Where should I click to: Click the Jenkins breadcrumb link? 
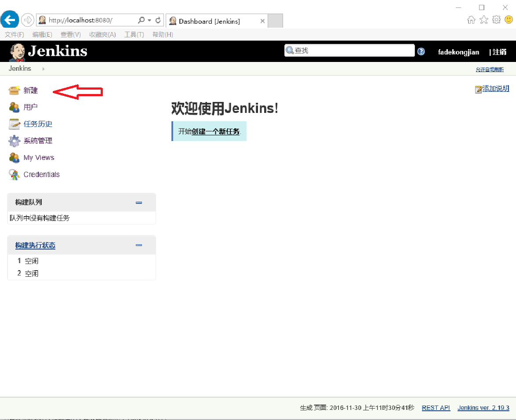point(20,69)
